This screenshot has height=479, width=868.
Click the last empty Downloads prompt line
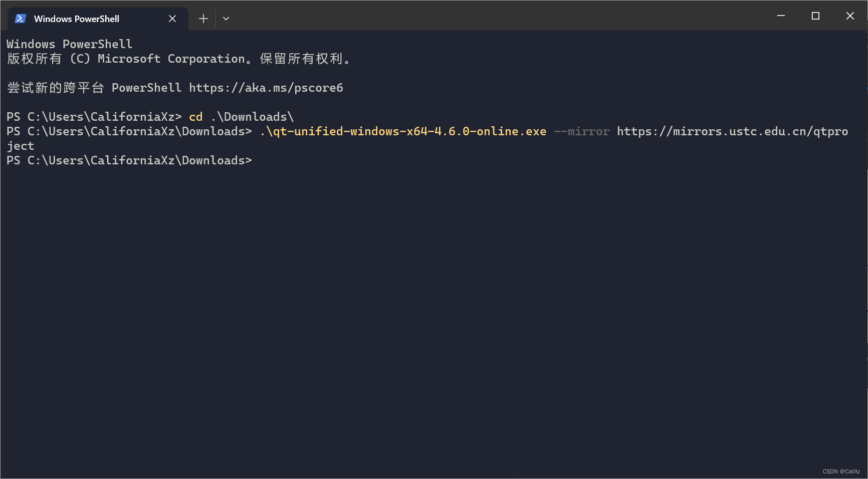(129, 161)
